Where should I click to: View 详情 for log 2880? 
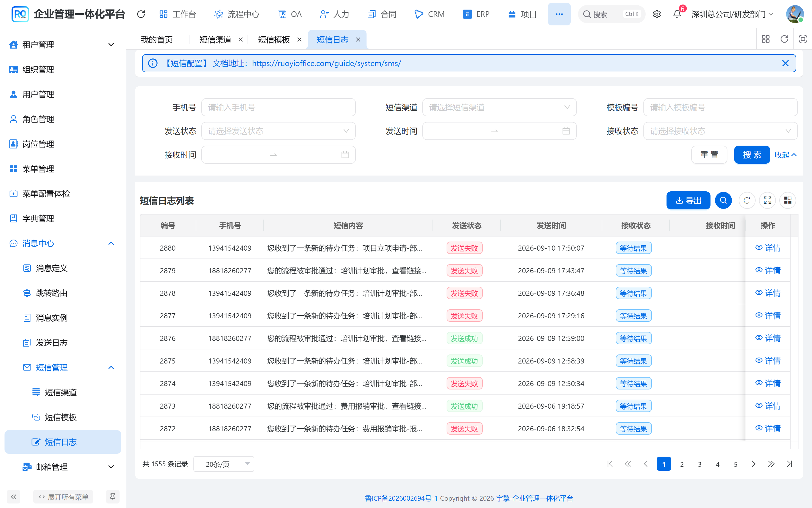pyautogui.click(x=768, y=248)
